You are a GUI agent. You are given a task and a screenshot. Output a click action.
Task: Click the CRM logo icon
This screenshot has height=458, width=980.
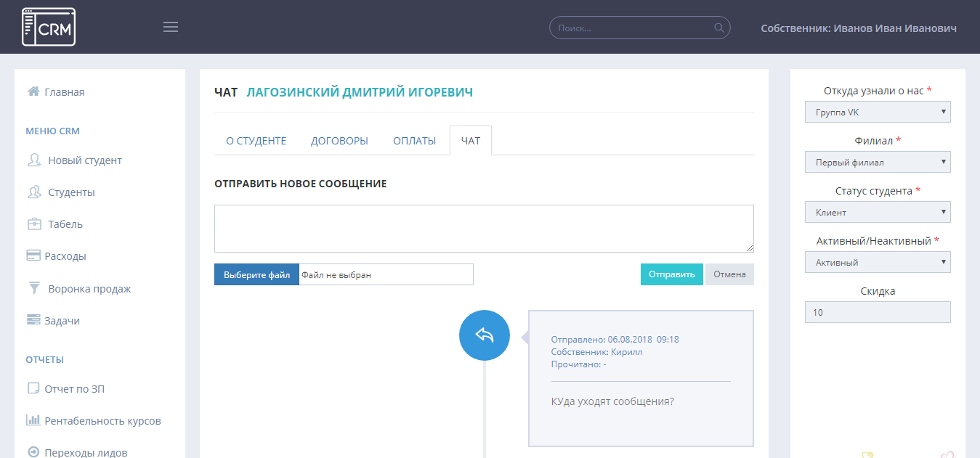click(x=49, y=27)
